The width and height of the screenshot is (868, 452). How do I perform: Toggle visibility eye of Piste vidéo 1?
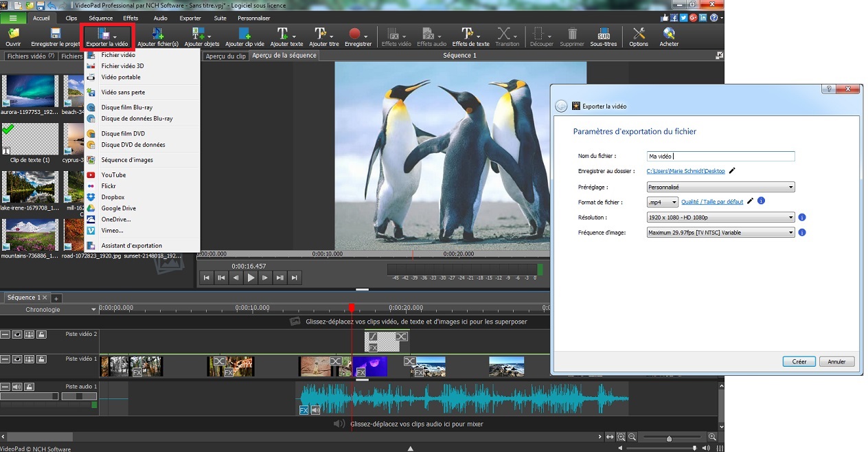17,359
